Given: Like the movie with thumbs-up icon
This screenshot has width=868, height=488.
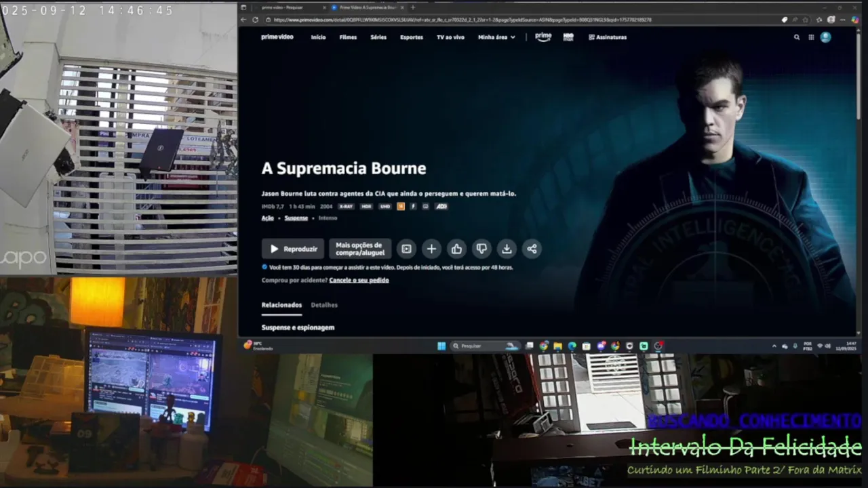Looking at the screenshot, I should click(x=456, y=249).
